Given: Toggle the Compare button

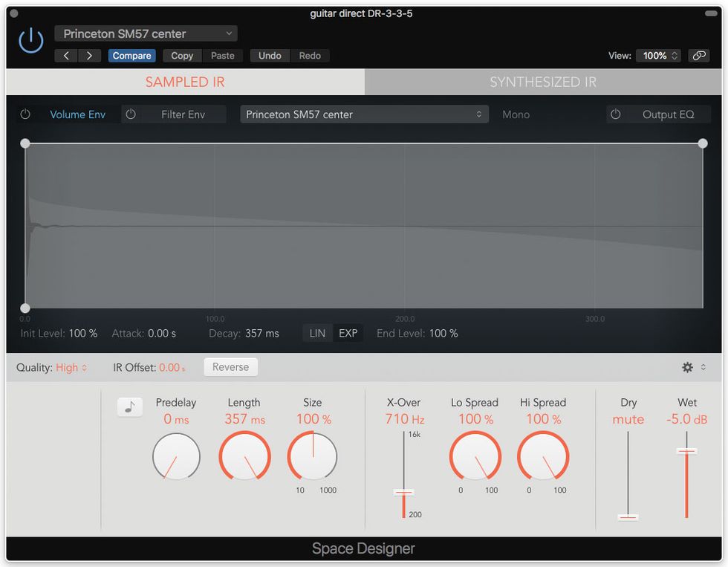Looking at the screenshot, I should click(131, 56).
